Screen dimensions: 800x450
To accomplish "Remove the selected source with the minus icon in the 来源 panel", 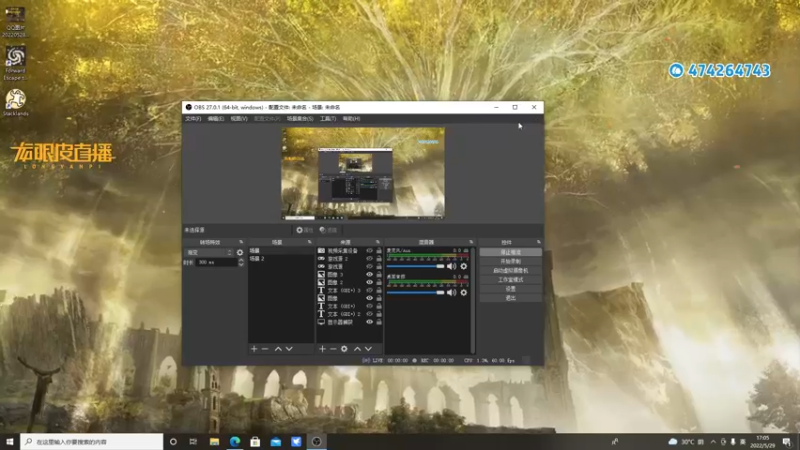I will click(x=333, y=349).
